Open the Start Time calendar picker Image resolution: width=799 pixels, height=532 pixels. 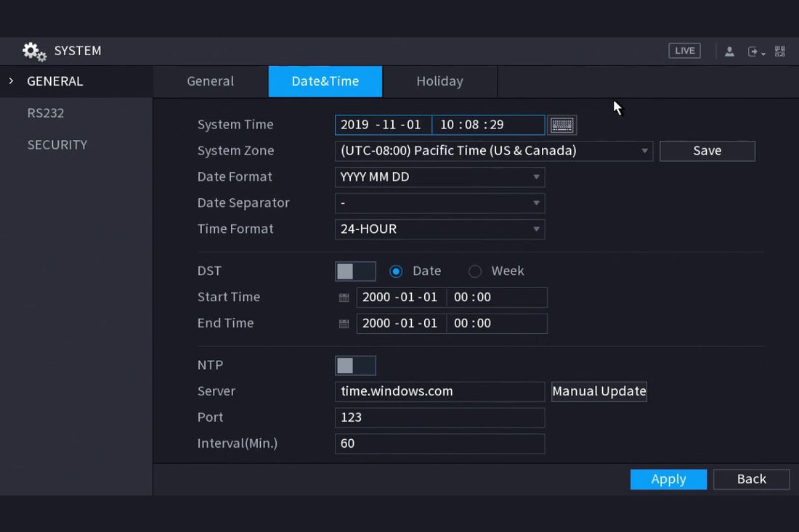tap(343, 297)
